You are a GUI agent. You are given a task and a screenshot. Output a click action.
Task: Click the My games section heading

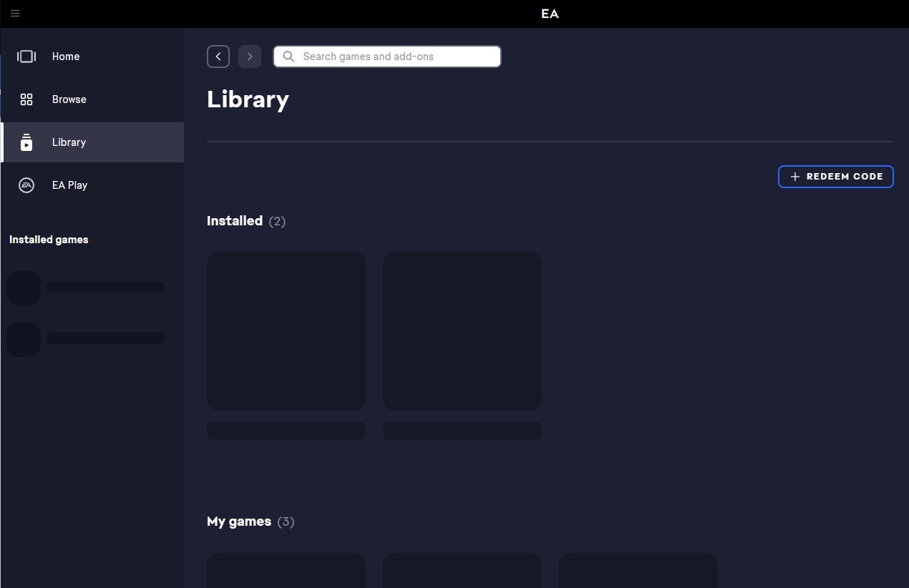[239, 521]
